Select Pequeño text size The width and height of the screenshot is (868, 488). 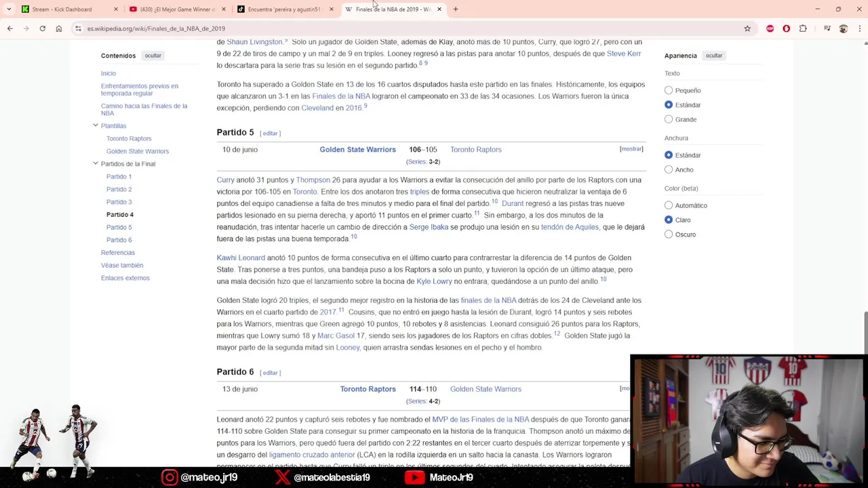pos(669,90)
